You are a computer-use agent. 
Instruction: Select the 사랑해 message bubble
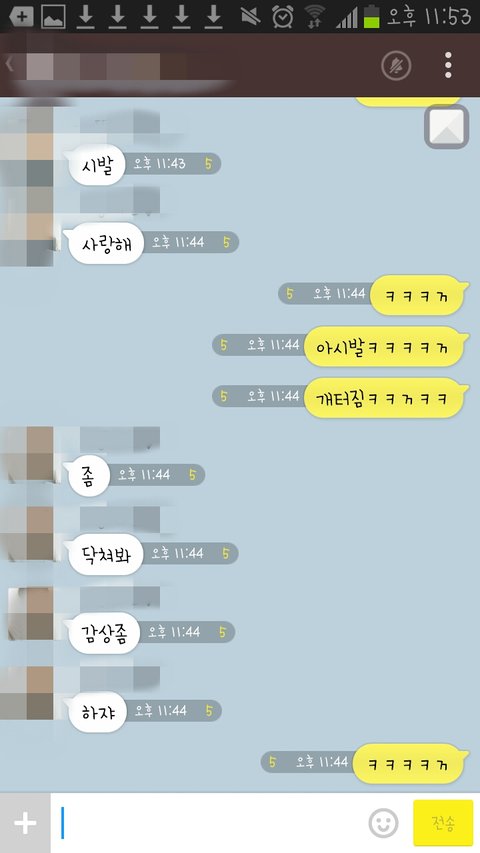pyautogui.click(x=106, y=243)
